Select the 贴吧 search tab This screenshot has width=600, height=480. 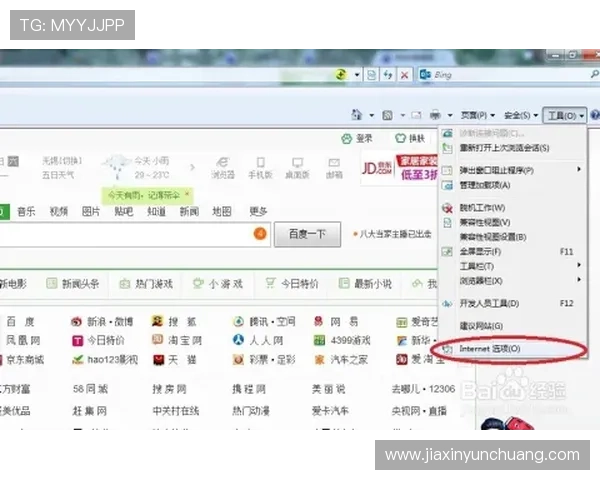(x=124, y=211)
